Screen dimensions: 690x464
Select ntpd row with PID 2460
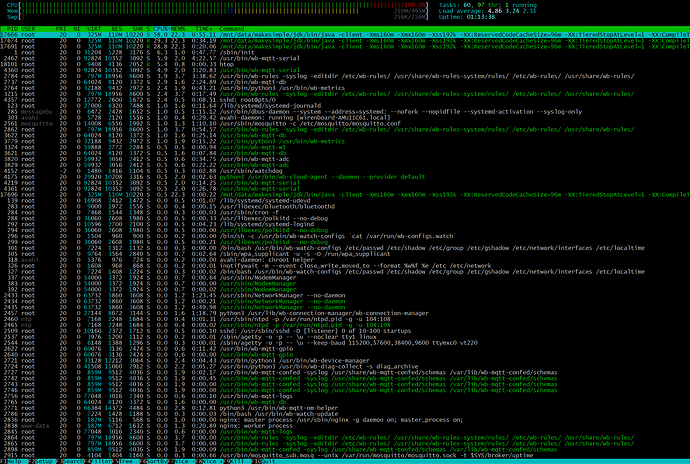345,319
